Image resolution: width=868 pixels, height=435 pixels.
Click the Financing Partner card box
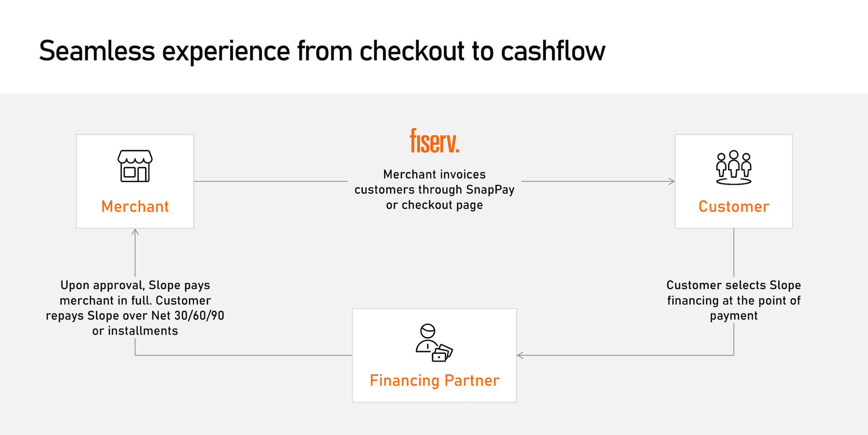[434, 355]
